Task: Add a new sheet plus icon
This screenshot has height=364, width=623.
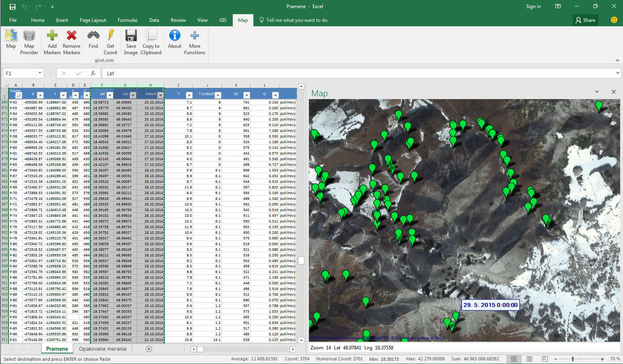Action: click(149, 349)
